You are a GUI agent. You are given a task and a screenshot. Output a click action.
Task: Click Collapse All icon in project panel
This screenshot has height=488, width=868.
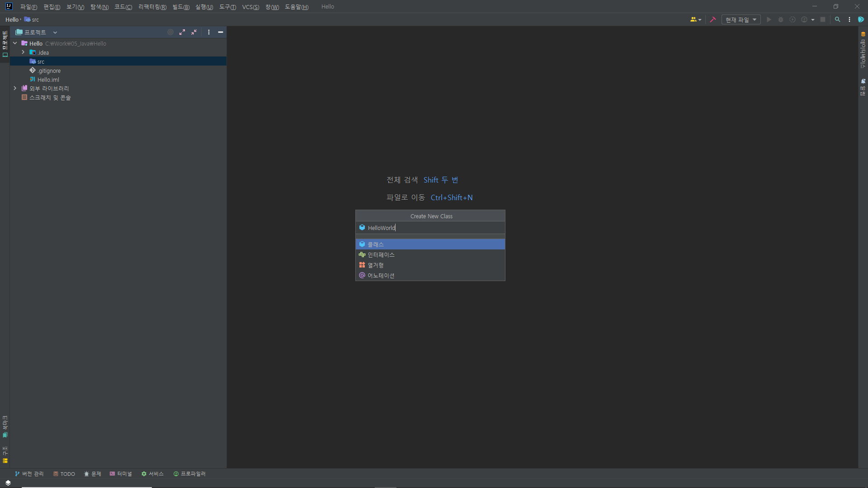(194, 32)
